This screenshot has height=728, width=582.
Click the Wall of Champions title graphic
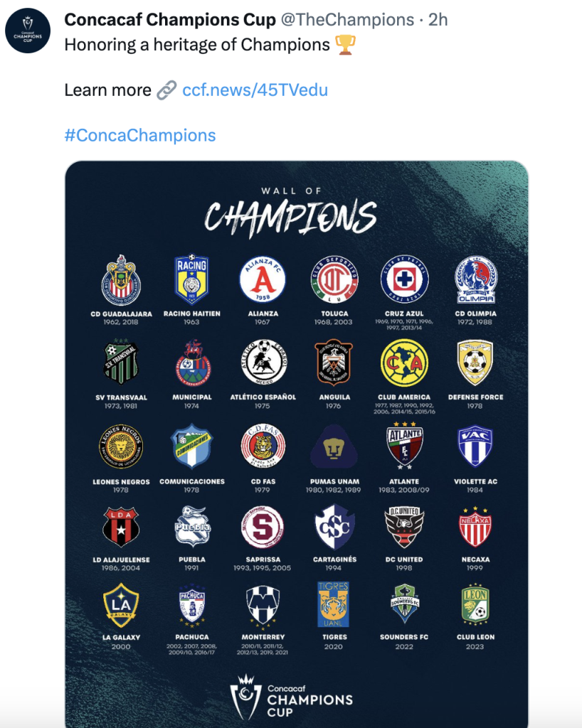[x=291, y=213]
